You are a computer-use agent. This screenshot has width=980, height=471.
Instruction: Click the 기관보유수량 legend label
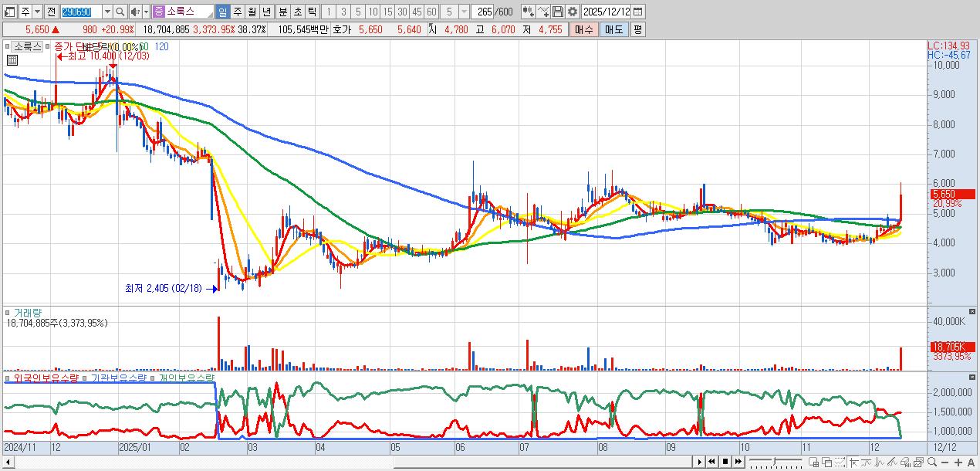coord(119,378)
